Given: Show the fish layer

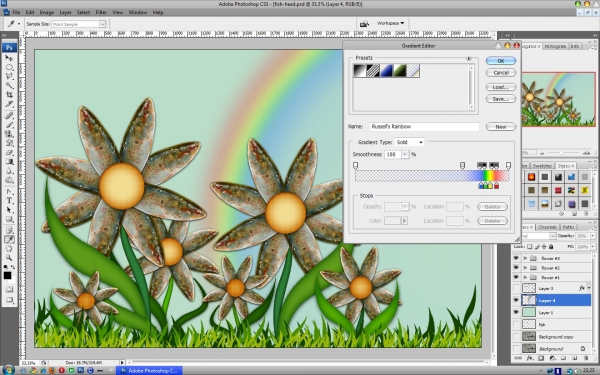Looking at the screenshot, I should pyautogui.click(x=516, y=324).
